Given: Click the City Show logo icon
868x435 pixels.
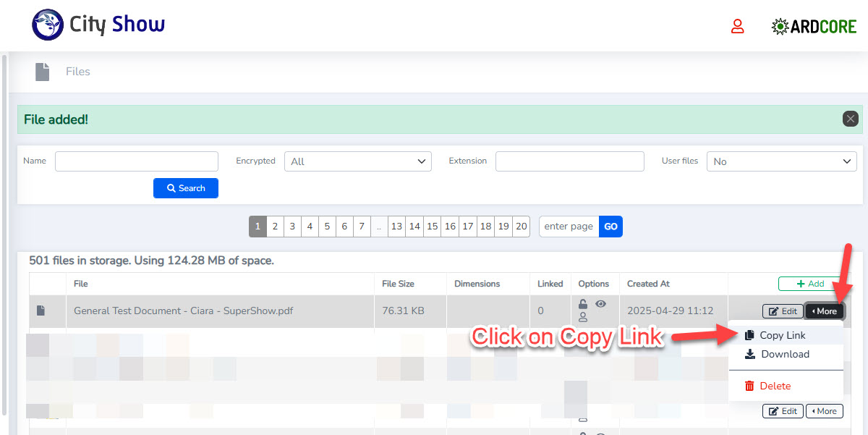Looking at the screenshot, I should click(48, 25).
